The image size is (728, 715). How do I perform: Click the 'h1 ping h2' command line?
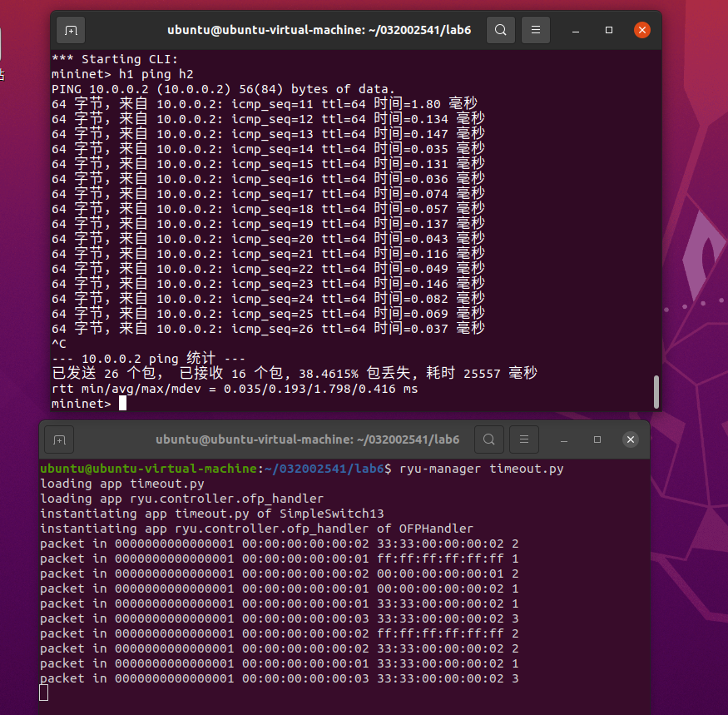[x=122, y=74]
